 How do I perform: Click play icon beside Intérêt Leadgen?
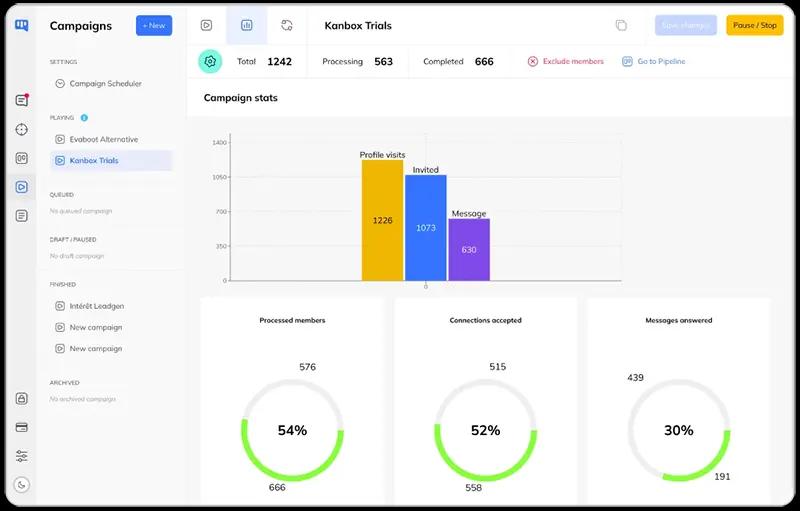click(60, 306)
